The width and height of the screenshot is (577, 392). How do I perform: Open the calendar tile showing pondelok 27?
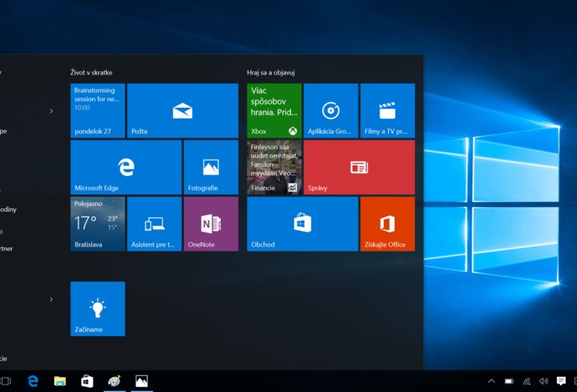tap(98, 110)
